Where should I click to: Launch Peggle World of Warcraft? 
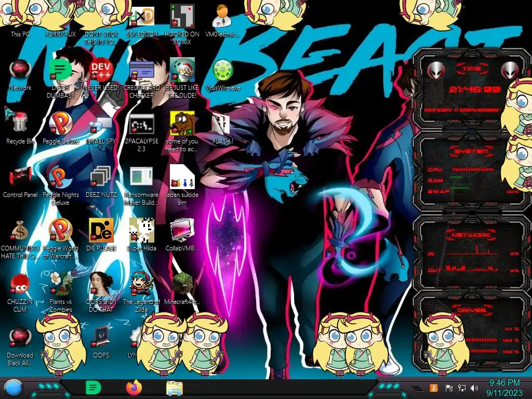point(60,231)
